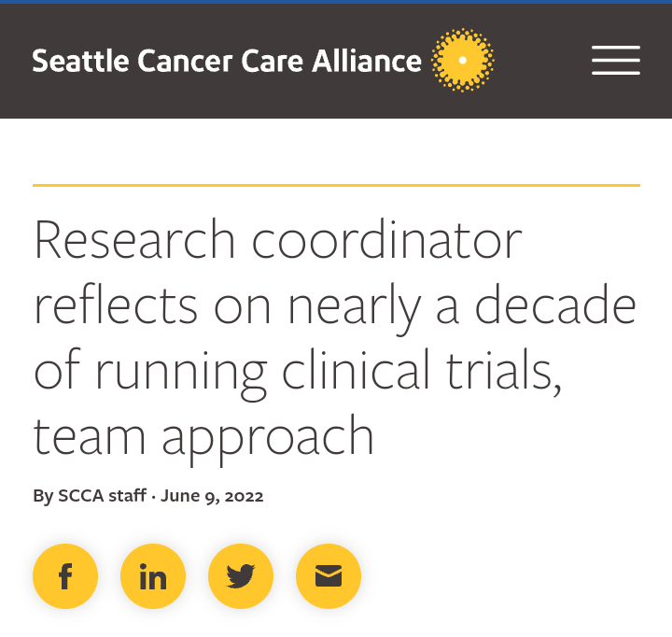Image resolution: width=672 pixels, height=637 pixels.
Task: Click the "Research coordinator" headline line
Action: [x=277, y=240]
